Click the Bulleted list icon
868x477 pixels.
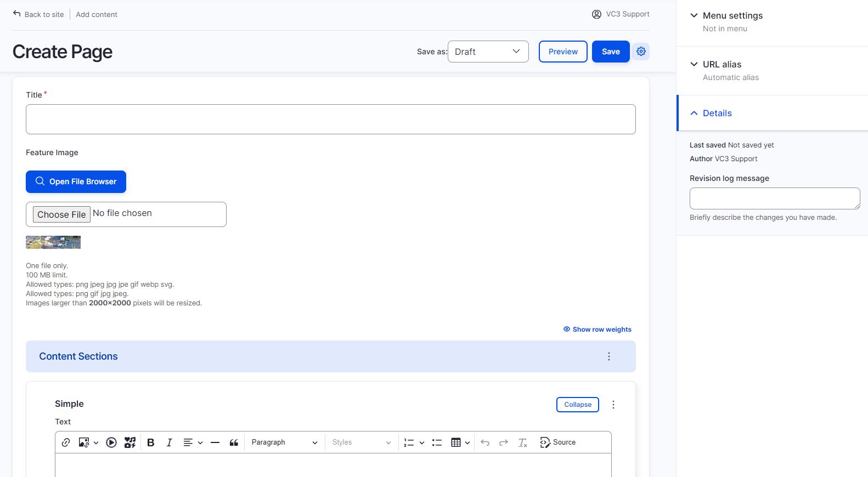437,442
